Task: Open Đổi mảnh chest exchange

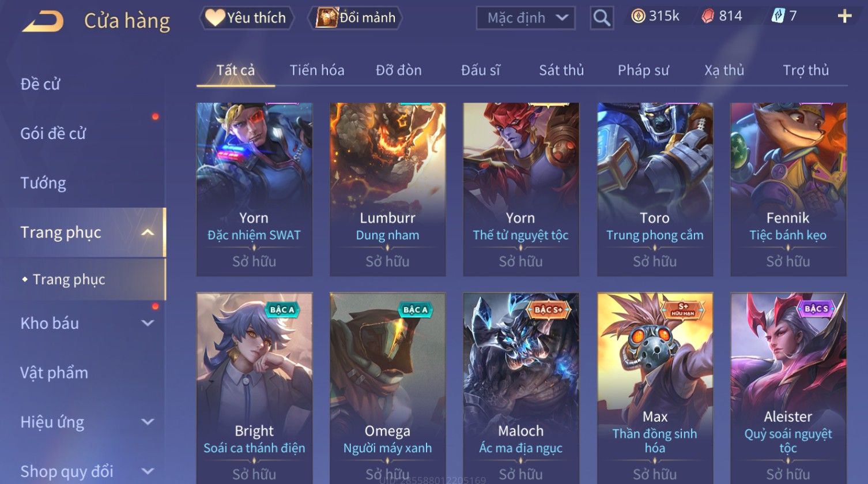Action: point(356,18)
